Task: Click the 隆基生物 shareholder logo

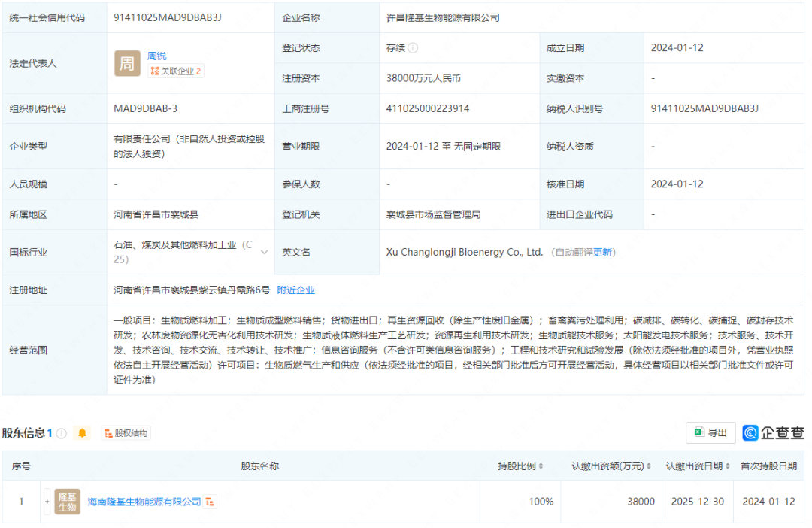Action: pyautogui.click(x=68, y=502)
